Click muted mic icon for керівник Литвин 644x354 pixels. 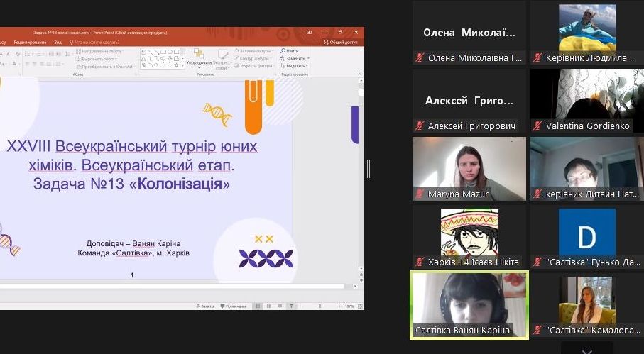(x=537, y=194)
